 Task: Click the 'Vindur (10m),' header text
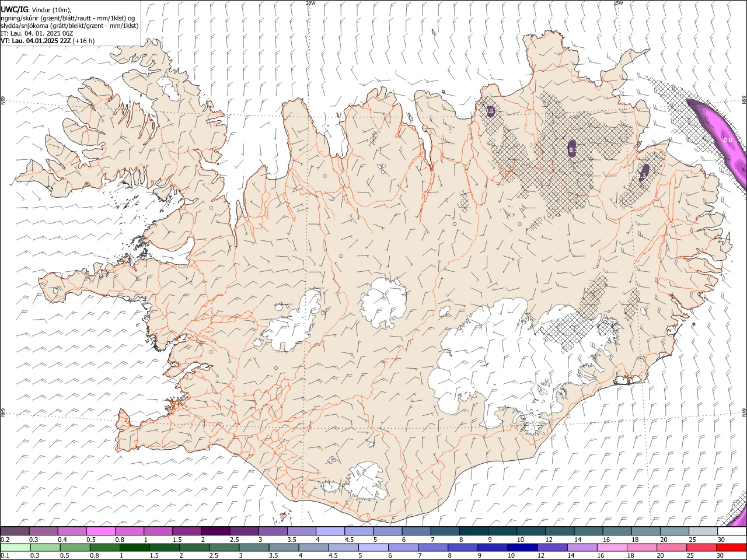[51, 10]
